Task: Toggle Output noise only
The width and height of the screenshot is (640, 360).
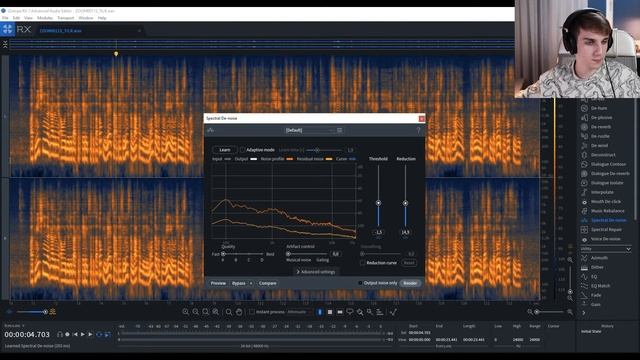Action: 360,283
